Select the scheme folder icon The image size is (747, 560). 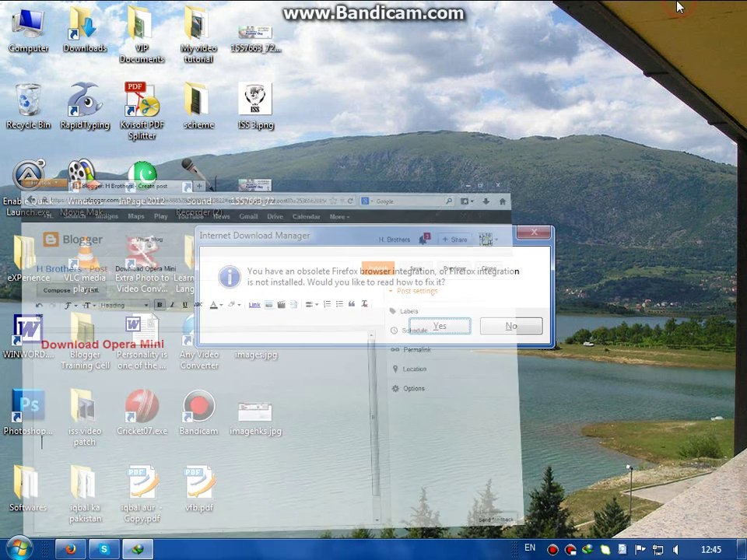tap(198, 107)
